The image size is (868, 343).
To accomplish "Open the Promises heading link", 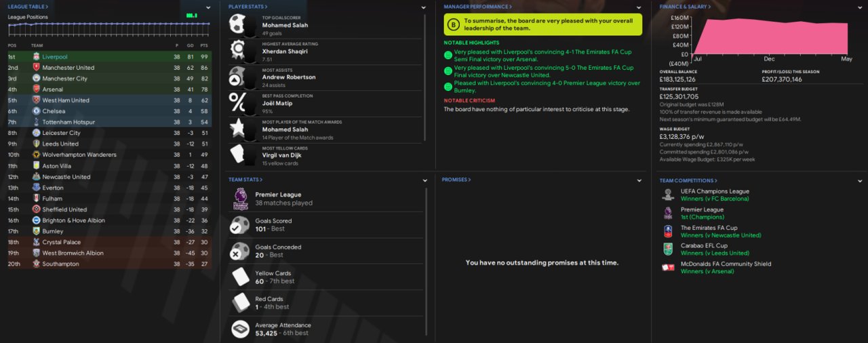I will (x=456, y=180).
